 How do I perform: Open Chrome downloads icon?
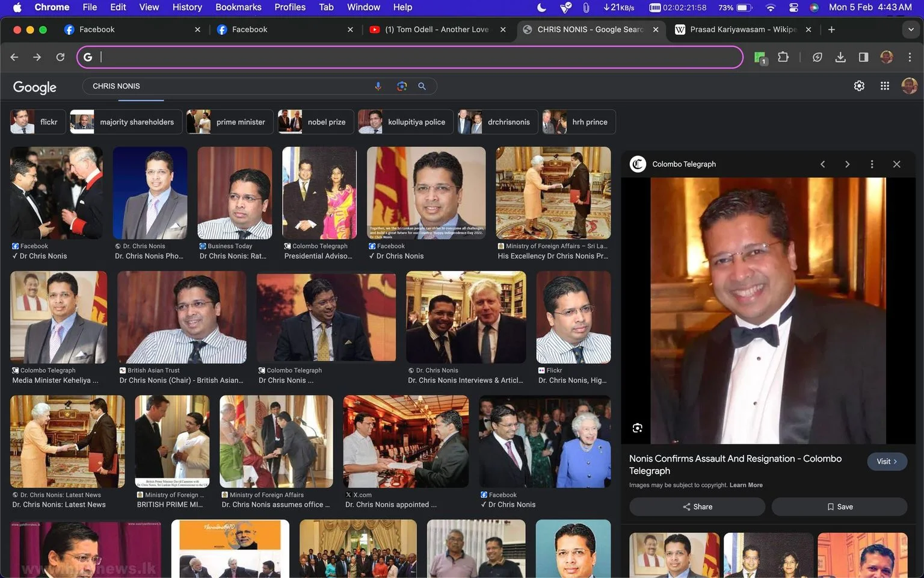click(x=840, y=57)
